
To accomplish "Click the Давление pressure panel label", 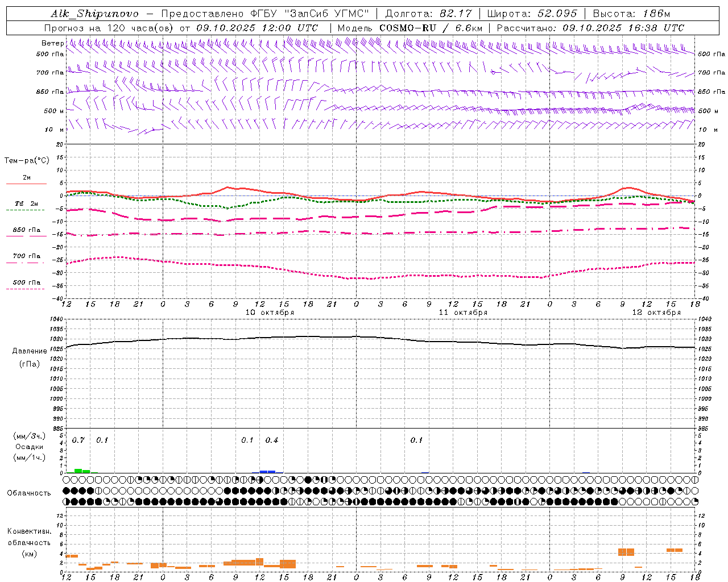I will [30, 351].
